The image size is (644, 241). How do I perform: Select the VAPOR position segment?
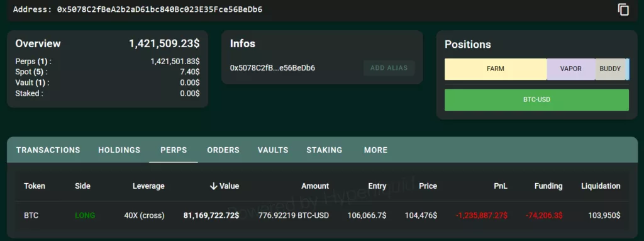[570, 69]
